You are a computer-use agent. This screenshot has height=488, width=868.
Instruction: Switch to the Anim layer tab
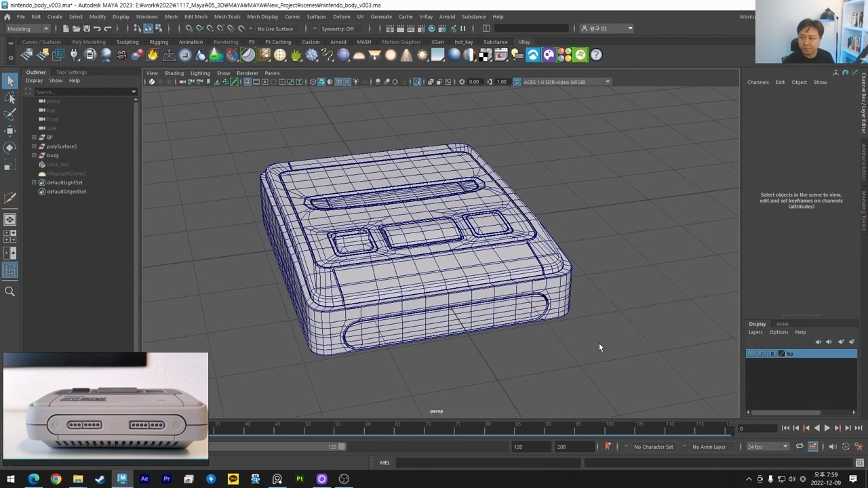(782, 324)
